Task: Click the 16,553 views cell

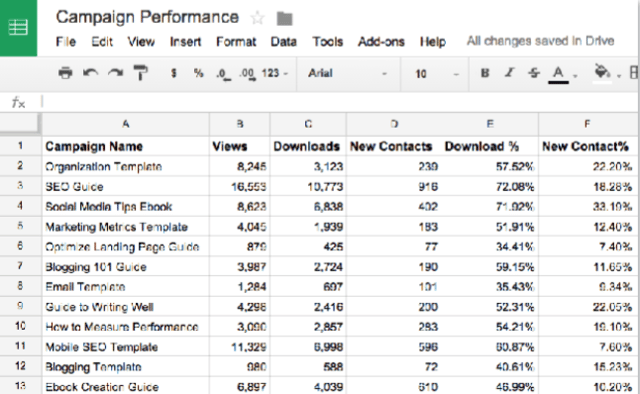Action: [x=240, y=186]
